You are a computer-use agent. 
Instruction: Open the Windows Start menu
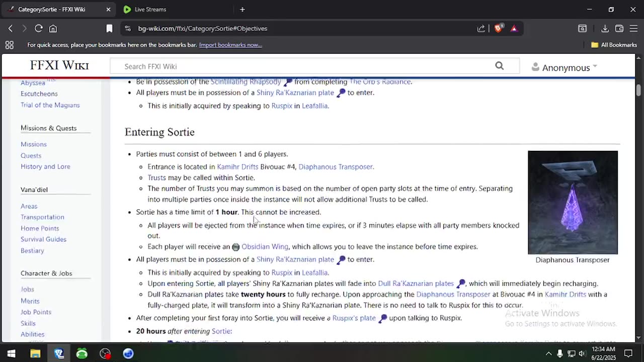point(11,353)
